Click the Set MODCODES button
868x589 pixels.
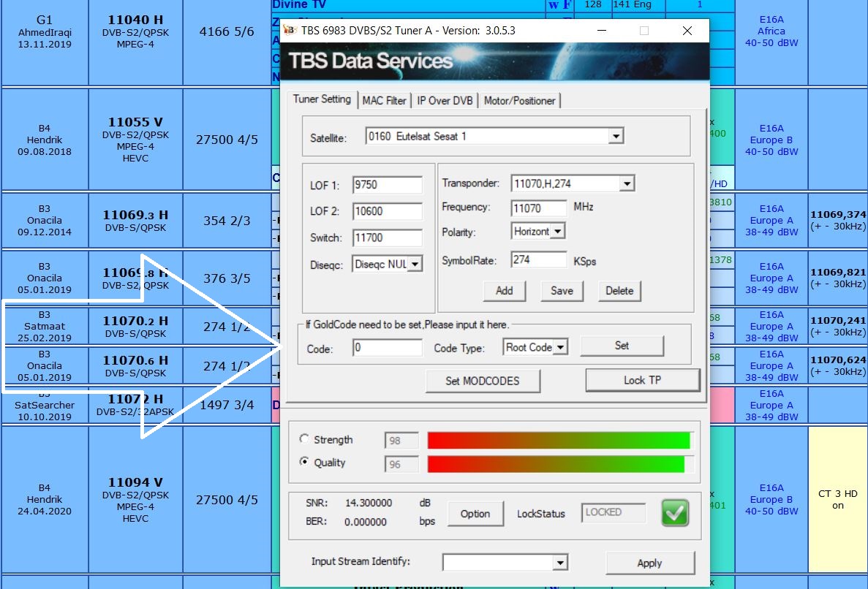tap(483, 381)
